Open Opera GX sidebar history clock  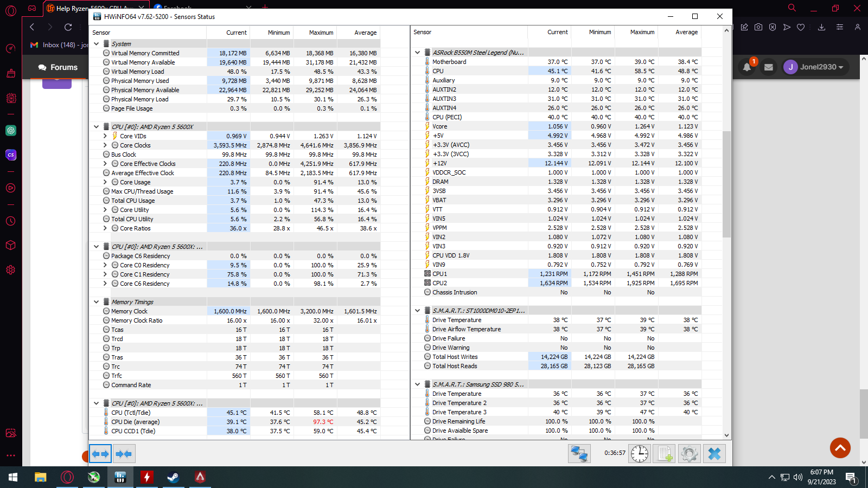[11, 221]
